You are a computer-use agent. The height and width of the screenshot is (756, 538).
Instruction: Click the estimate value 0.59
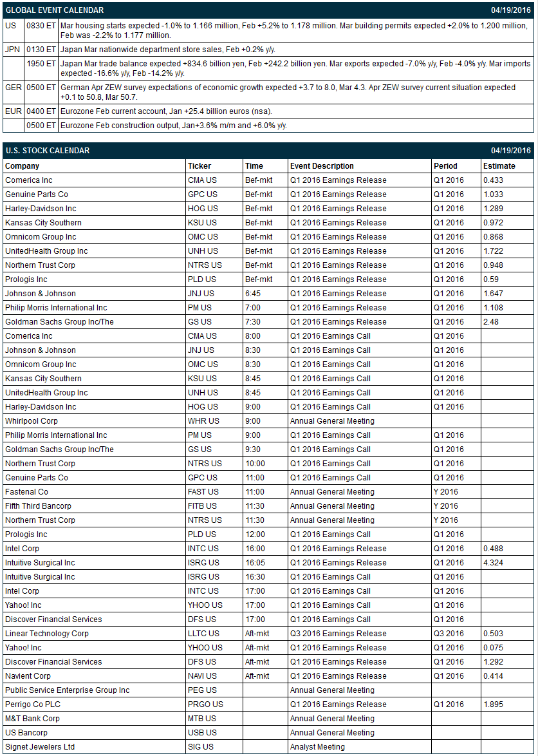point(491,279)
